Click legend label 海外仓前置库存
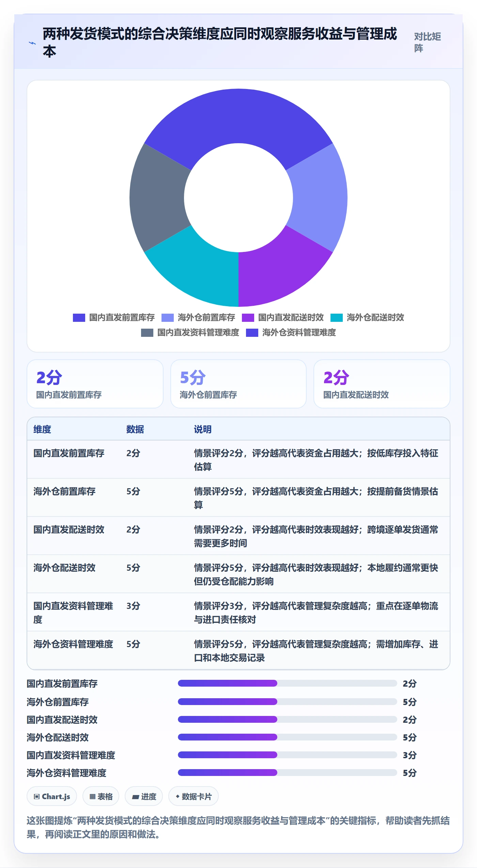The image size is (477, 868). point(206,317)
